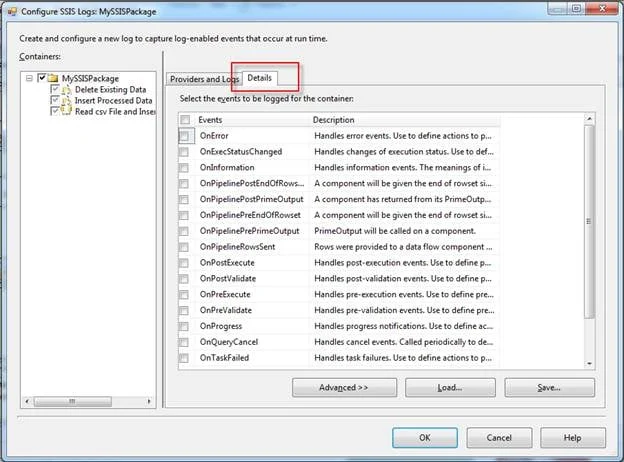Sort by the Events column header

click(x=210, y=120)
